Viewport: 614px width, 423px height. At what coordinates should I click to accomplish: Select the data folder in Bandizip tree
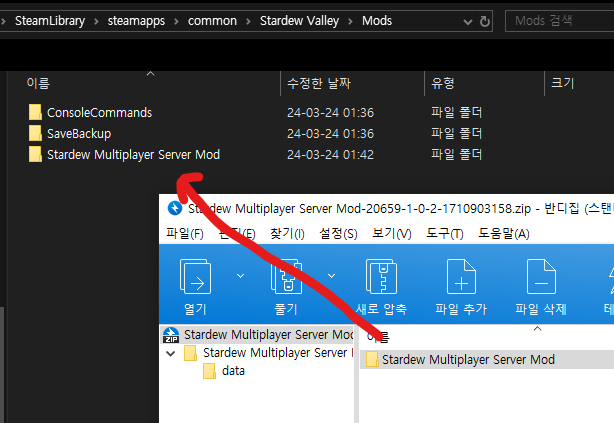click(224, 371)
